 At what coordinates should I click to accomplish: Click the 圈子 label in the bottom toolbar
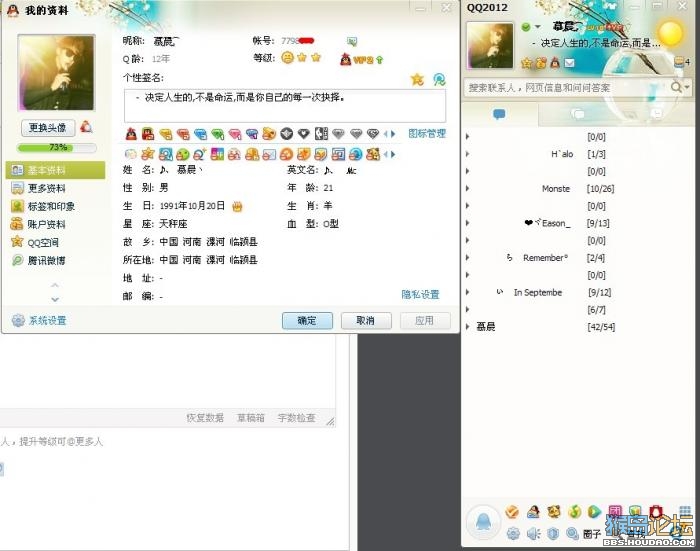pyautogui.click(x=592, y=534)
